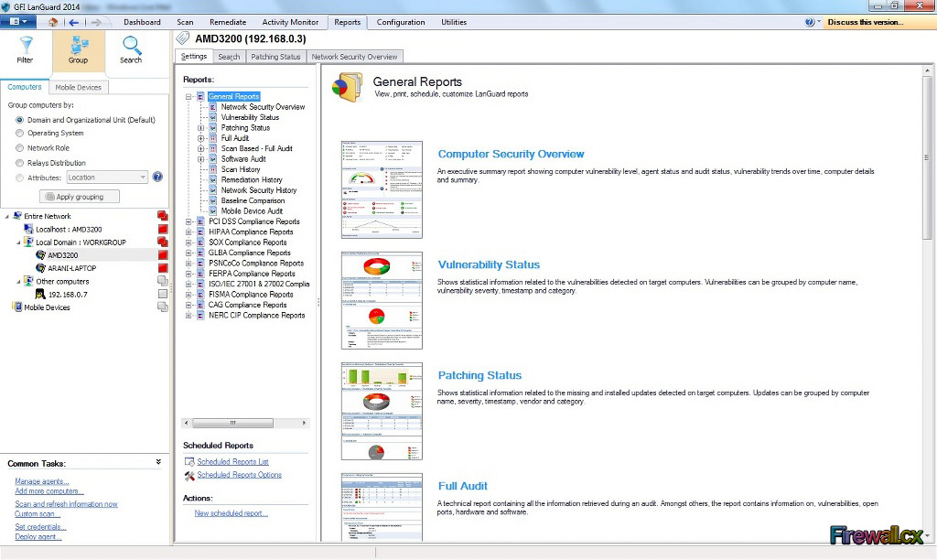
Task: Open the Activity Monitor menu
Action: [x=290, y=22]
